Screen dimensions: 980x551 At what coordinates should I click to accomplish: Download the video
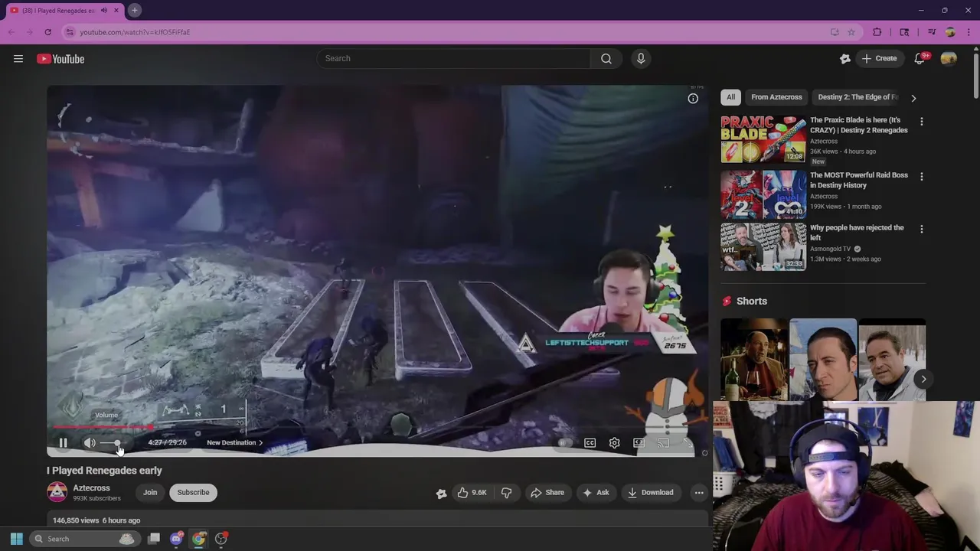(x=651, y=492)
